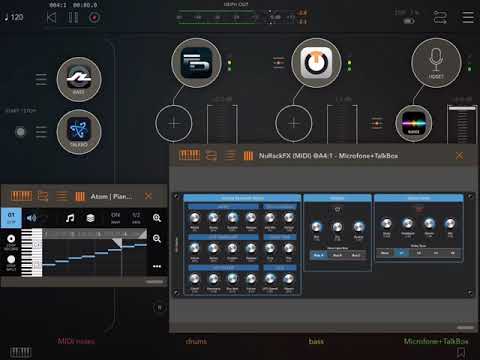Open the MIDI routing matrix icon
The width and height of the screenshot is (480, 360).
440,17
